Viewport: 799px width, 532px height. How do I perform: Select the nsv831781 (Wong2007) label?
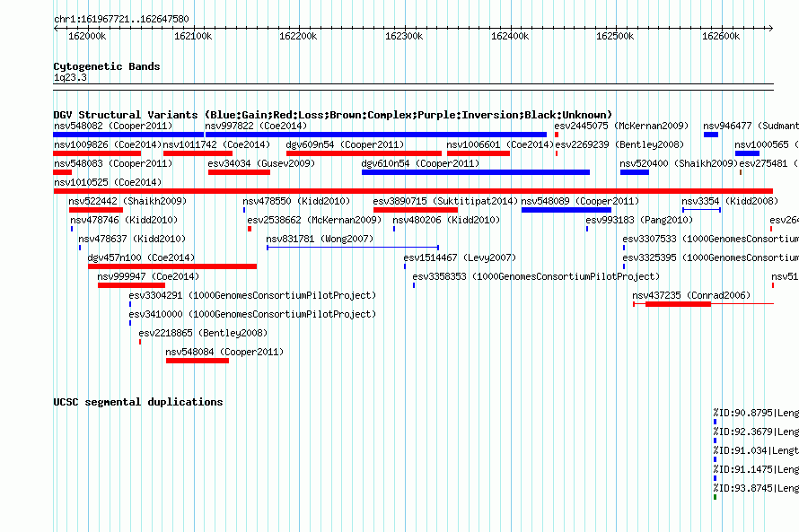pyautogui.click(x=320, y=239)
